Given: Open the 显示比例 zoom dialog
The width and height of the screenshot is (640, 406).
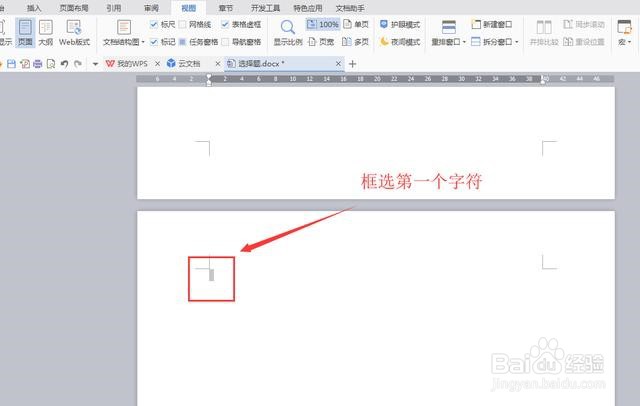Looking at the screenshot, I should click(288, 33).
